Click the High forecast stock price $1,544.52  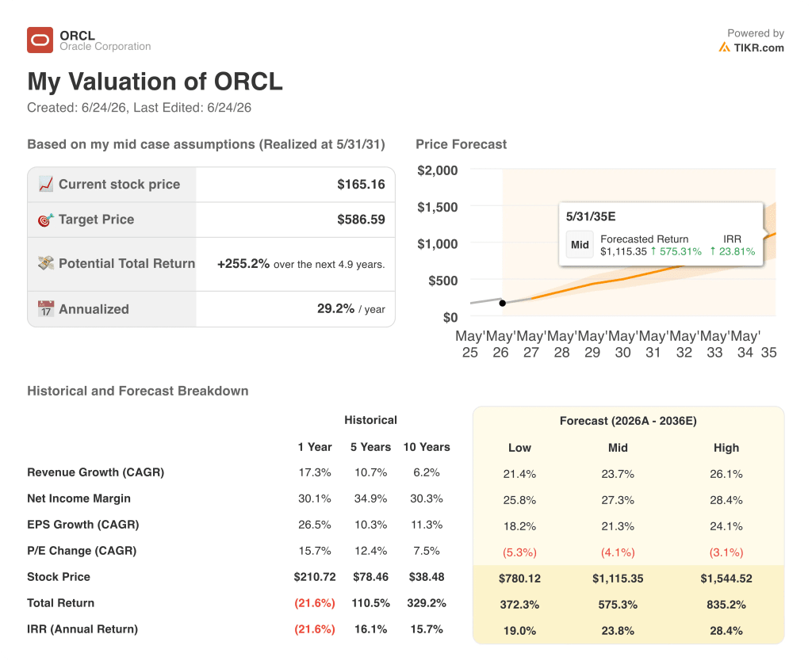tap(726, 579)
